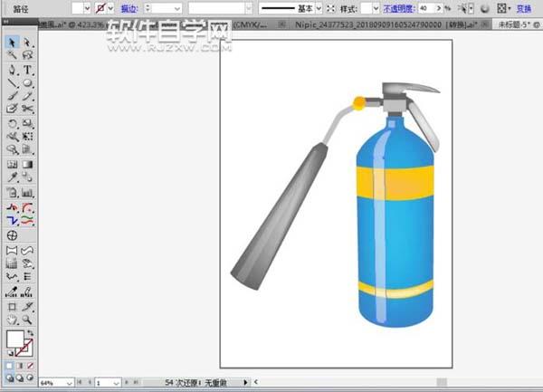Set paint mode to Color
The height and width of the screenshot is (392, 543).
(x=9, y=366)
